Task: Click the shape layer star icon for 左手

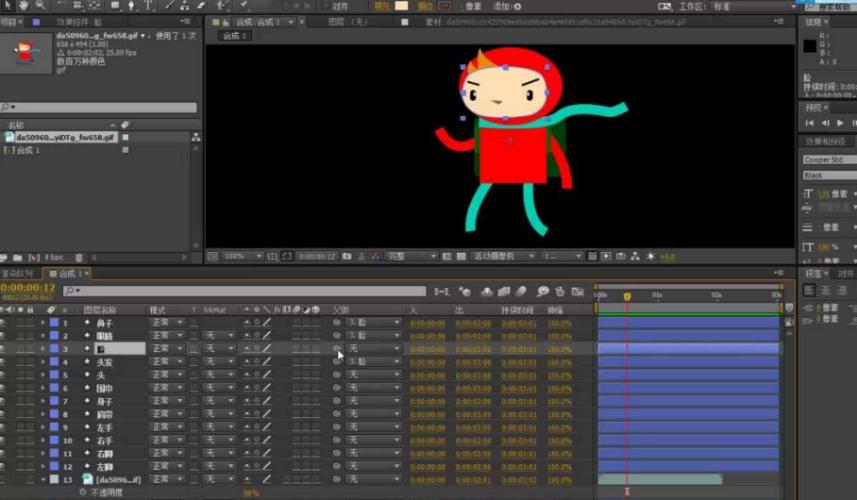Action: pyautogui.click(x=87, y=427)
